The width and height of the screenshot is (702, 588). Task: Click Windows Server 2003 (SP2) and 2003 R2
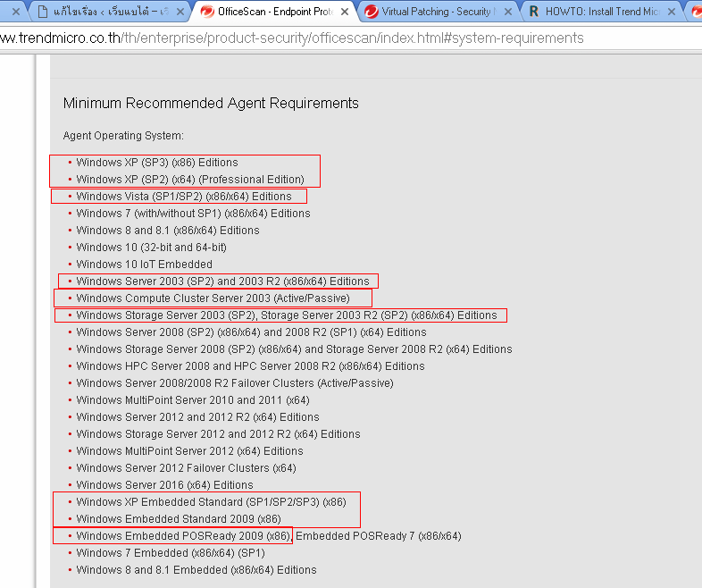point(223,281)
